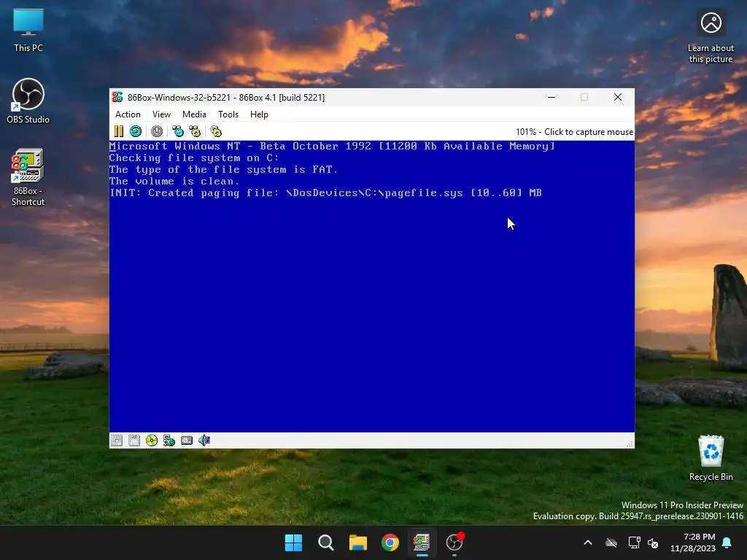Image resolution: width=747 pixels, height=560 pixels.
Task: Send Ctrl+Alt+Del via toolbar icon
Action: click(x=178, y=131)
